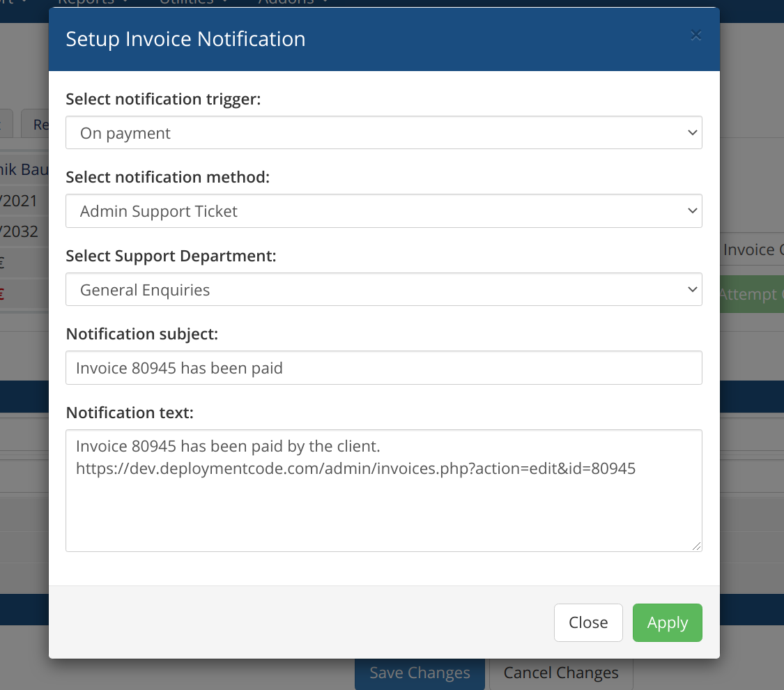Screen dimensions: 784x690
Task: Click the green Attempt Capture button
Action: point(751,294)
